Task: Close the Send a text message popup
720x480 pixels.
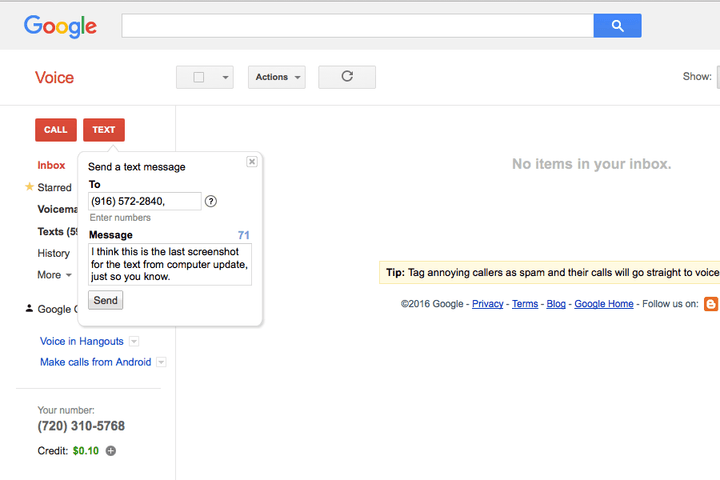Action: 252,162
